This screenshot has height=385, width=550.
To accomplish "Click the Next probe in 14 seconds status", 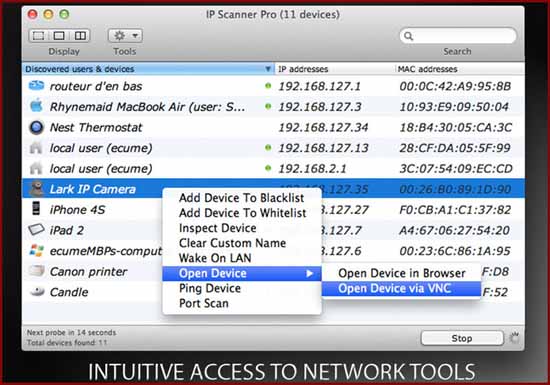I will tap(72, 332).
